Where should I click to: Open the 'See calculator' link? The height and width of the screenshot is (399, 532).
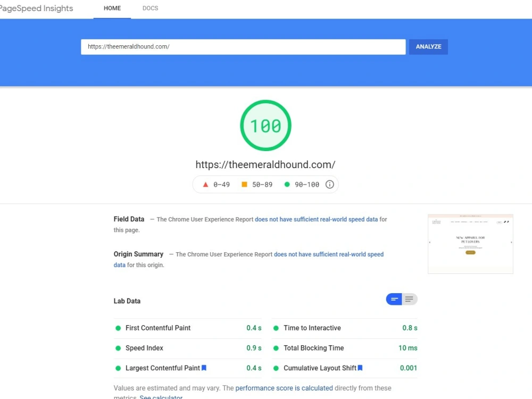(x=161, y=397)
